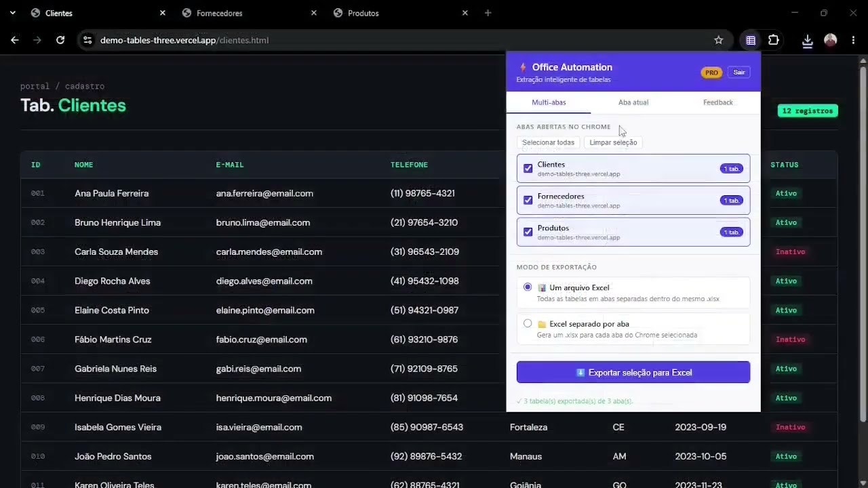
Task: Click the STATUS column header
Action: (785, 165)
